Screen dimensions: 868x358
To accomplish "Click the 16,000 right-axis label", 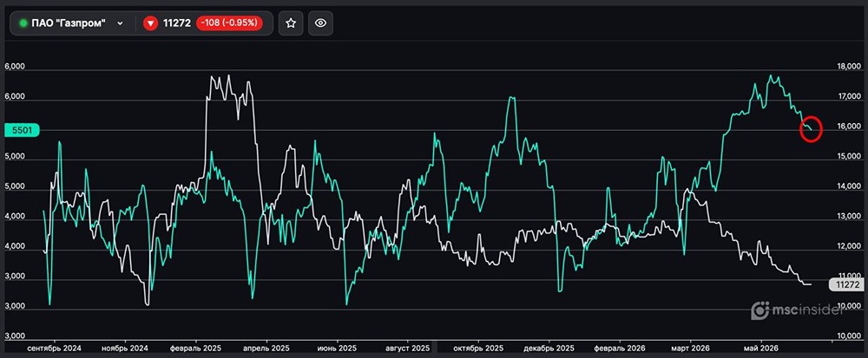I will tap(847, 127).
